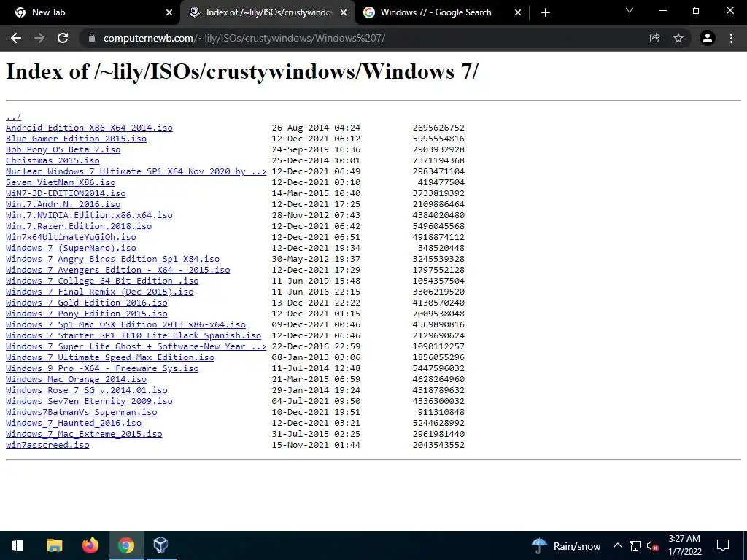Open the Windows Start menu
This screenshot has height=560, width=747.
pyautogui.click(x=18, y=545)
